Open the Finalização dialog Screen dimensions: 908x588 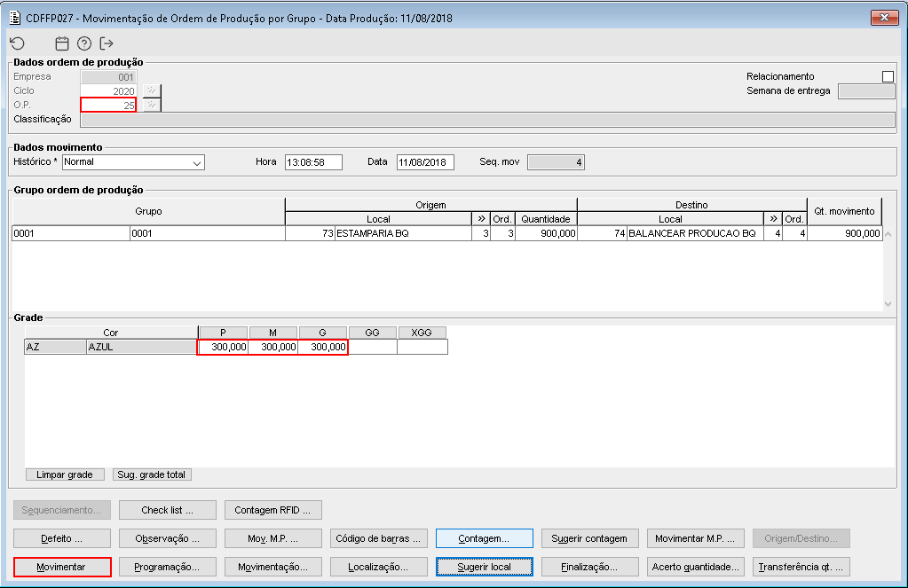point(589,567)
